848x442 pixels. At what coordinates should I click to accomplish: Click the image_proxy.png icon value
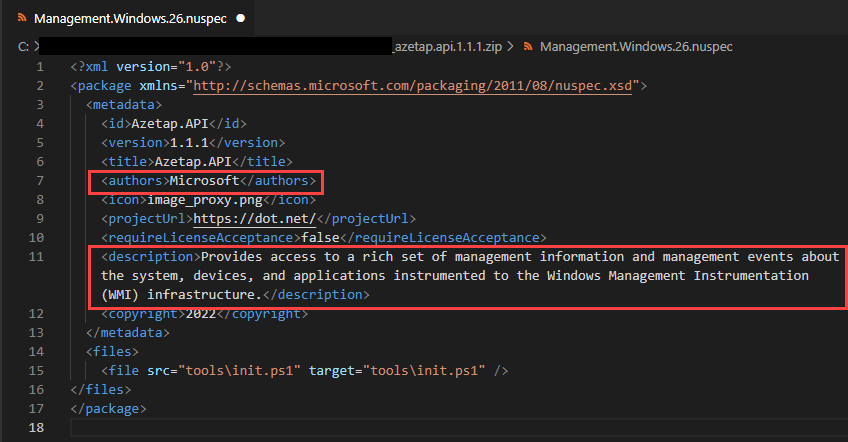pyautogui.click(x=205, y=200)
